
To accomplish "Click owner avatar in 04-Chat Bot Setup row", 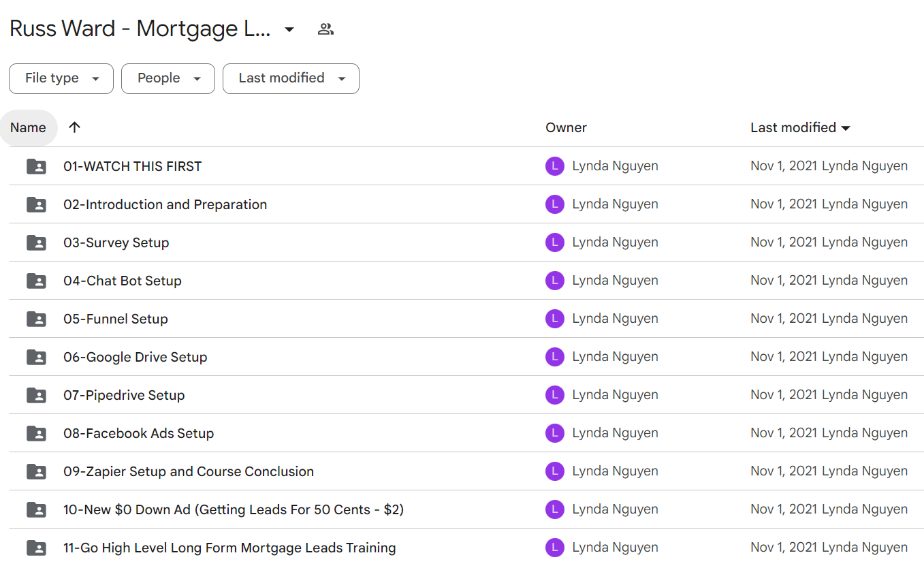I will coord(555,281).
